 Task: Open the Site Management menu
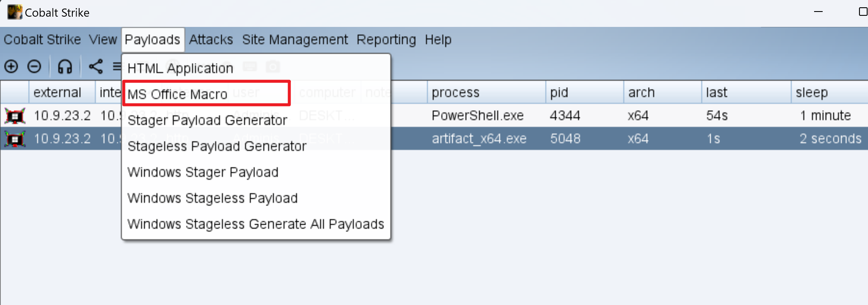(295, 40)
